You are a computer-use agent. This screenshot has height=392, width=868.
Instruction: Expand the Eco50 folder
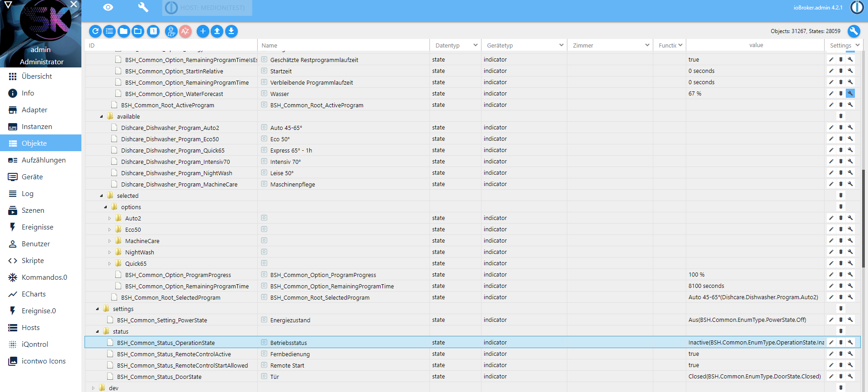coord(109,229)
